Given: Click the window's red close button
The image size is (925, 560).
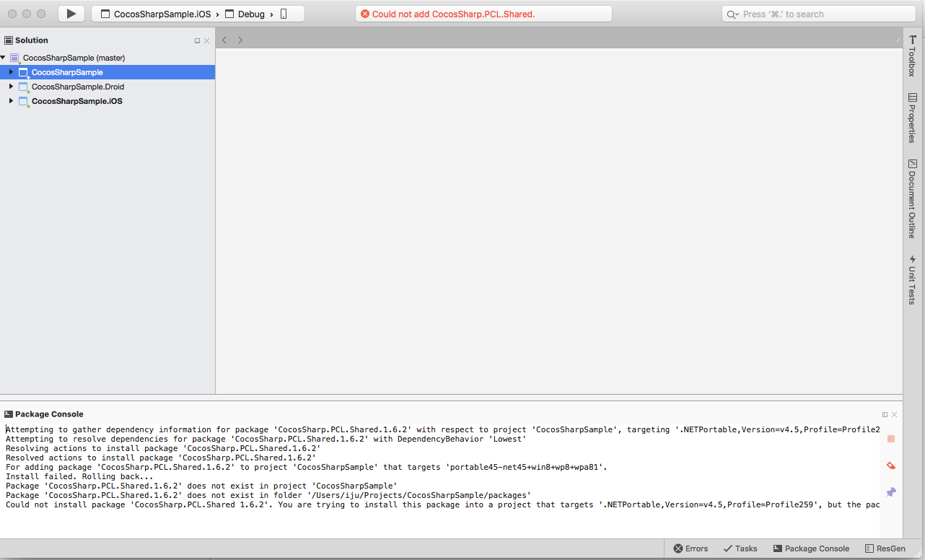Looking at the screenshot, I should (x=12, y=14).
